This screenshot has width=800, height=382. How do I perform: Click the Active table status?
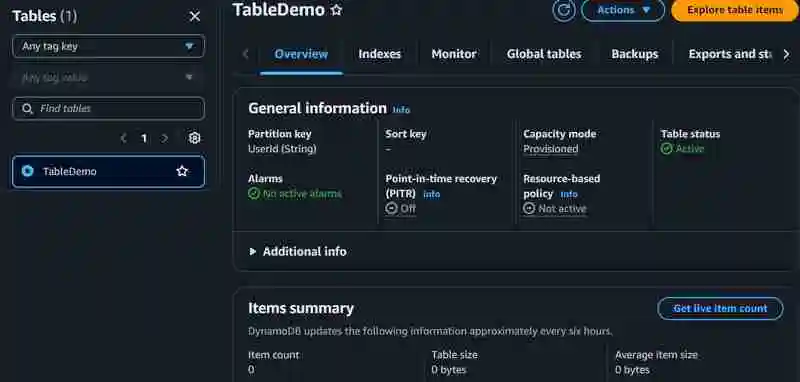(x=690, y=149)
